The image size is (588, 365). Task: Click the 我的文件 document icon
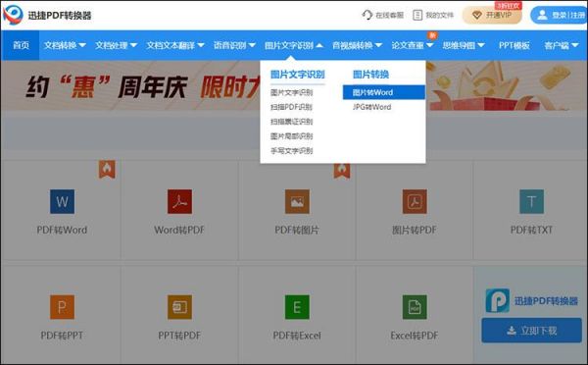417,15
